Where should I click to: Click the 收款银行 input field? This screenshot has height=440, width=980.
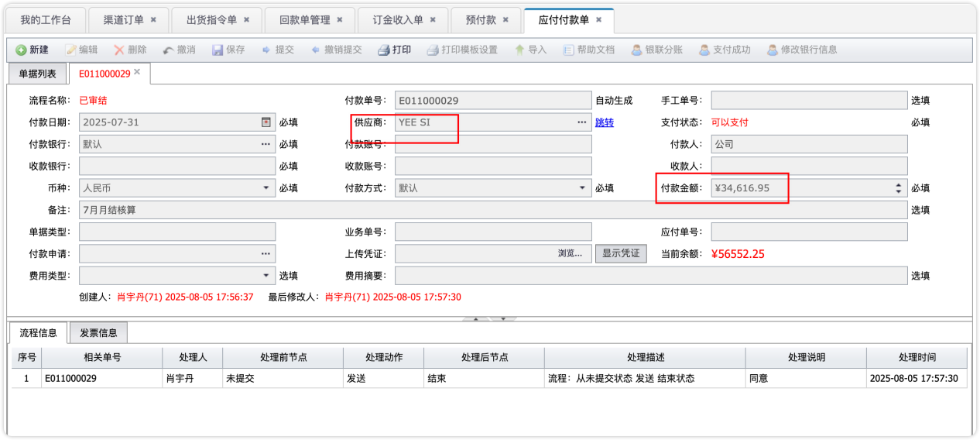click(177, 166)
